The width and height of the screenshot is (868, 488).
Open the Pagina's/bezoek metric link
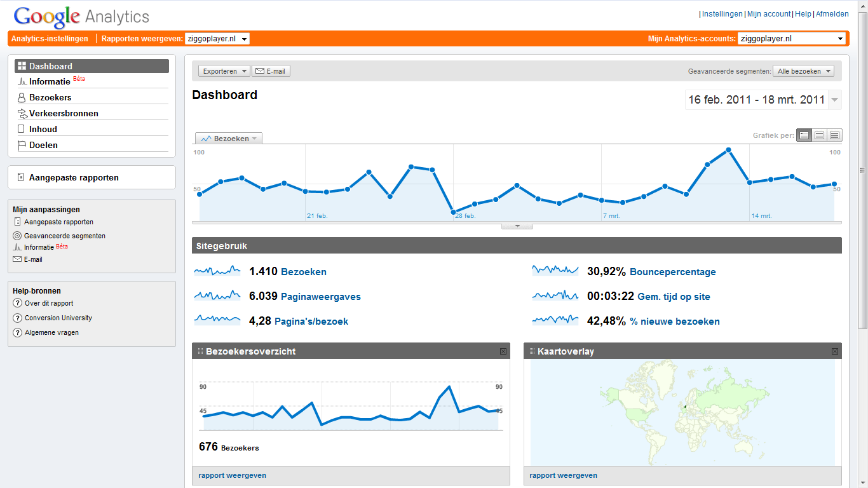click(x=311, y=322)
